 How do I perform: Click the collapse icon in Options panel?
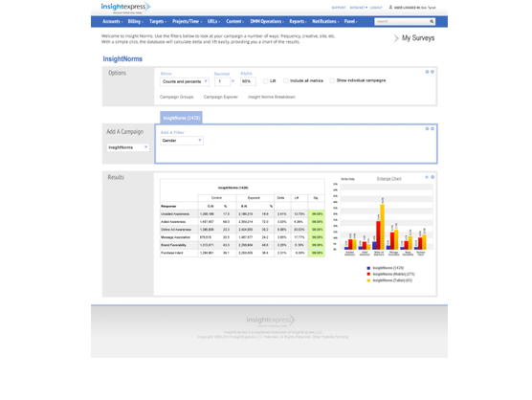tap(432, 72)
